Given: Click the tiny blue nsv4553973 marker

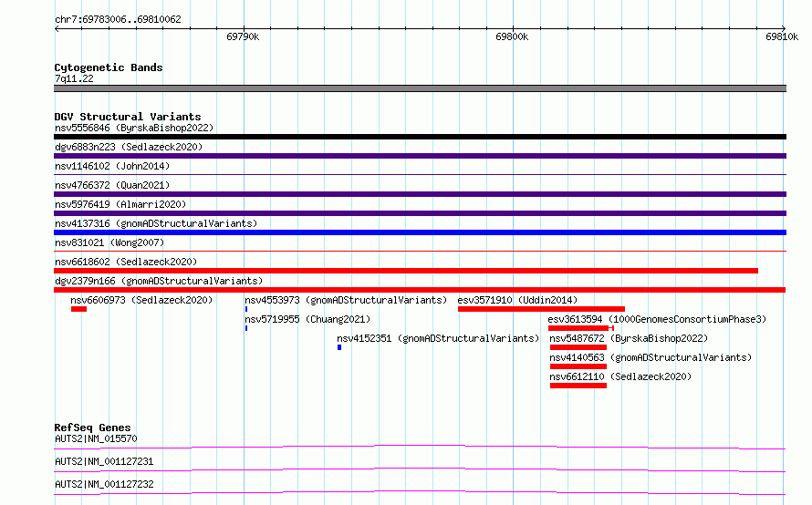Looking at the screenshot, I should coord(246,309).
